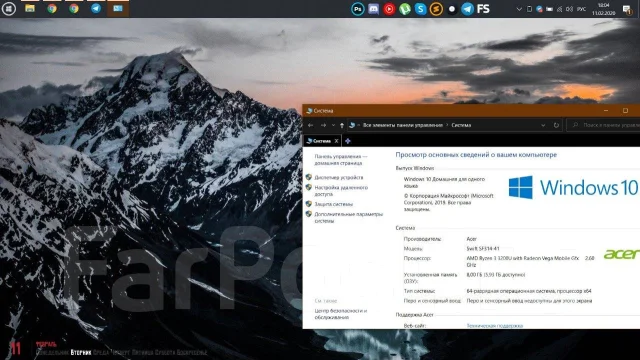640x360 pixels.
Task: Select the highlighted System window taskbar icon
Action: click(118, 8)
